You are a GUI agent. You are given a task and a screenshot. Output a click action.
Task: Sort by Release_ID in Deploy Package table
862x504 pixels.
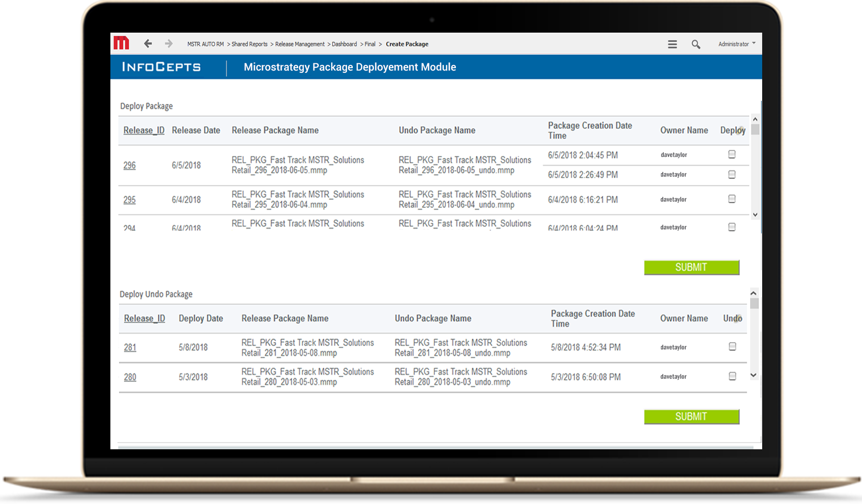[144, 130]
